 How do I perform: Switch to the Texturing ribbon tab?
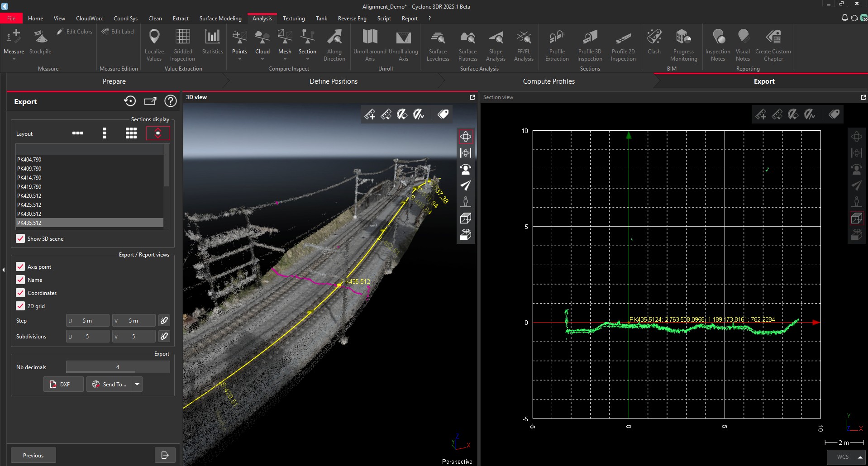(x=293, y=18)
